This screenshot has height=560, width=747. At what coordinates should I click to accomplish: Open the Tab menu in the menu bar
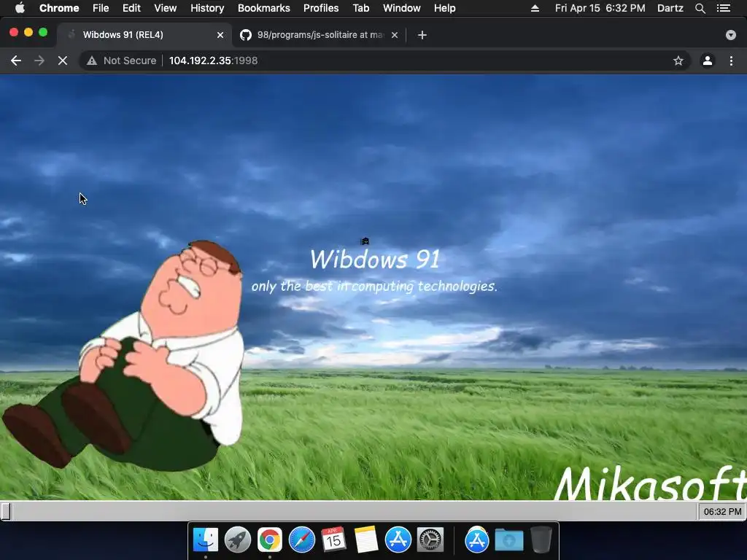click(360, 8)
